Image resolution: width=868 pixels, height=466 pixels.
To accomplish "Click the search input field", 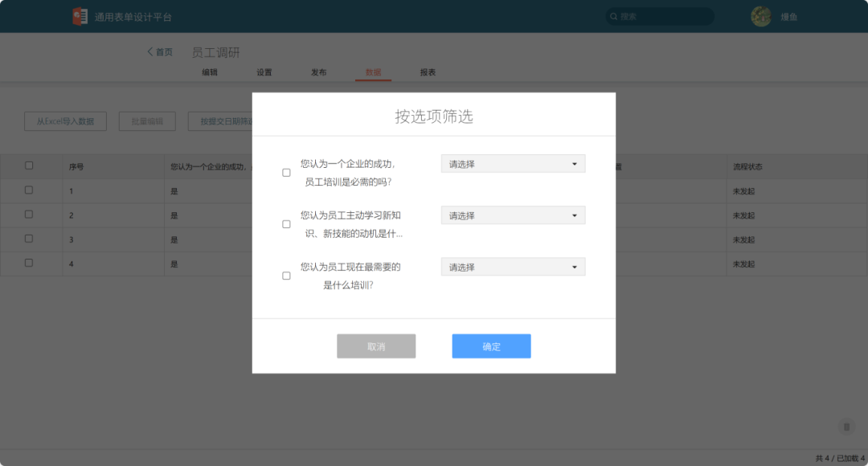I will 659,16.
